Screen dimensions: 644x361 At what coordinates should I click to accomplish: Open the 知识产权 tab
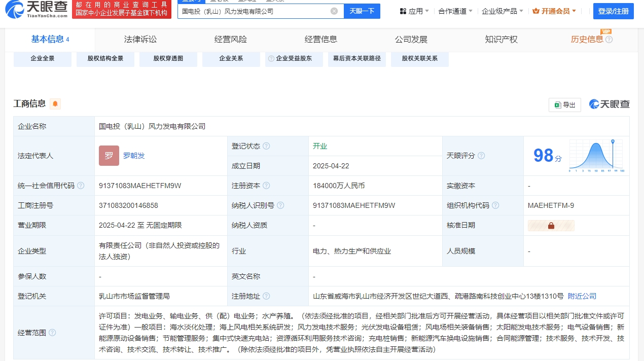pyautogui.click(x=501, y=40)
